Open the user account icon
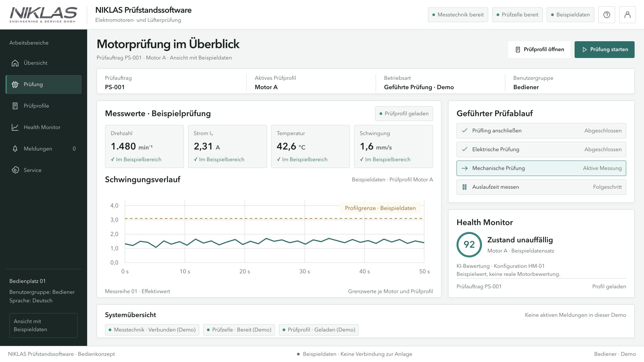This screenshot has height=362, width=644. [627, 15]
